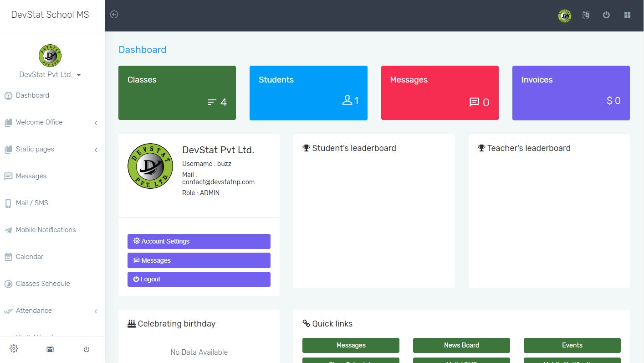644x363 pixels.
Task: Click the Static pages icon in sidebar
Action: click(x=8, y=150)
